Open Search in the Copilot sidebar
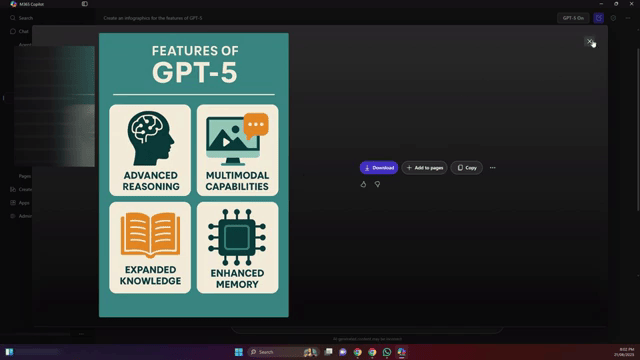This screenshot has width=640, height=360. (x=22, y=18)
